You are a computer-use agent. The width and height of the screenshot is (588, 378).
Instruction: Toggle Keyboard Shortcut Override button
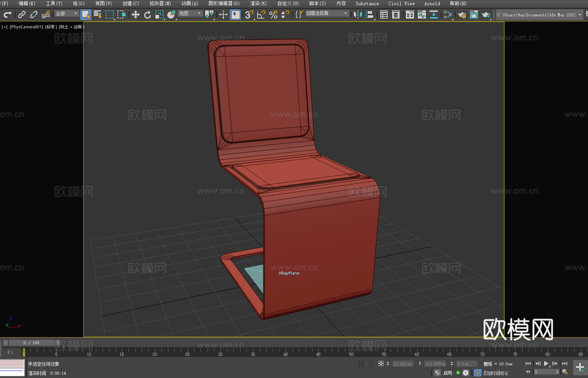click(235, 14)
